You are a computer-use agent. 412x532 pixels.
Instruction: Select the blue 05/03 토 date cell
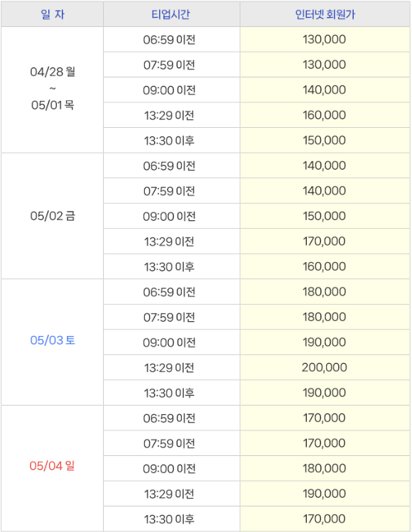pos(53,342)
